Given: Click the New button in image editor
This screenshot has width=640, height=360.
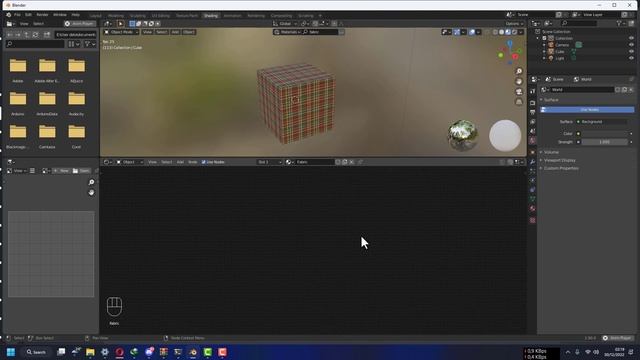Looking at the screenshot, I should pyautogui.click(x=61, y=171).
